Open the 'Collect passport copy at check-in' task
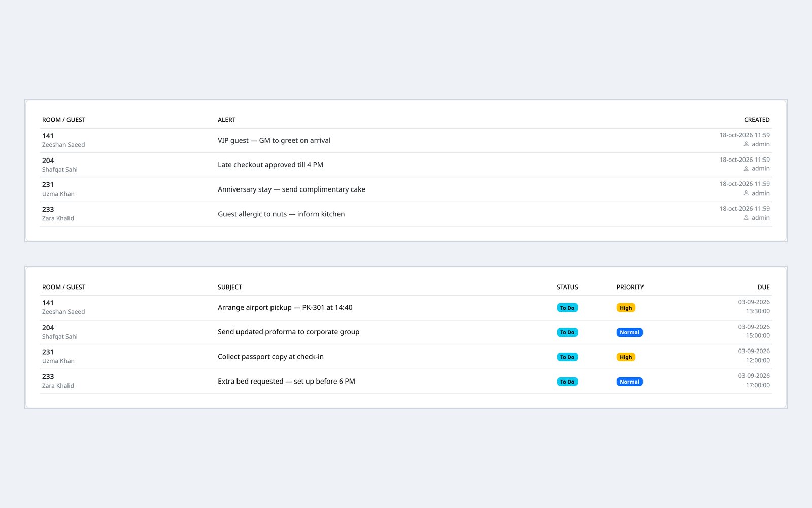The image size is (812, 508). point(270,357)
